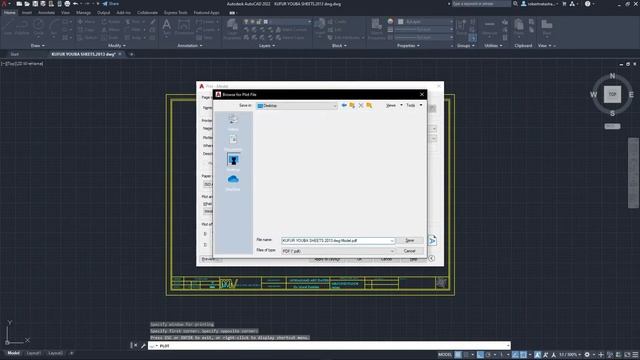Image resolution: width=640 pixels, height=360 pixels.
Task: Open the Files of type PDF dropdown
Action: coord(338,251)
